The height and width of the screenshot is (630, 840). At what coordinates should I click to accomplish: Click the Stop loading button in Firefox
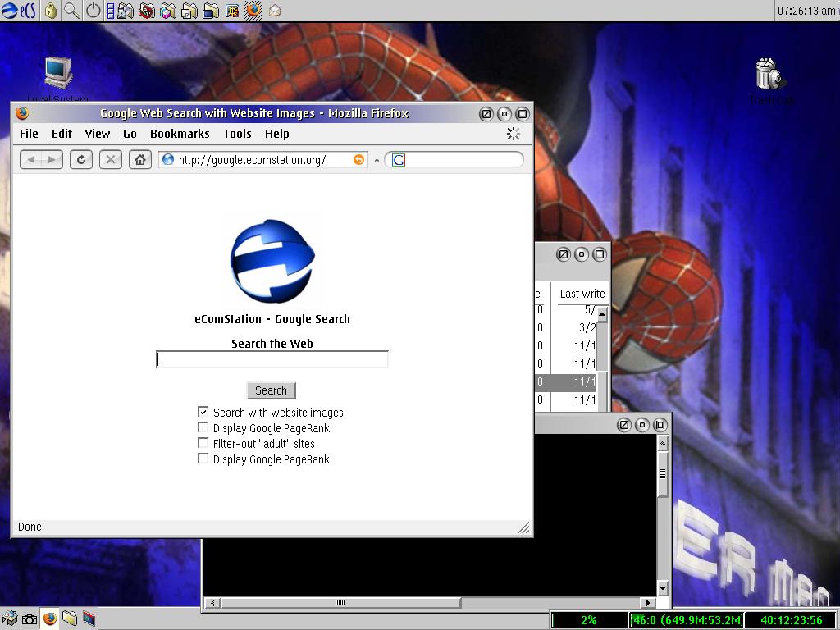(111, 160)
